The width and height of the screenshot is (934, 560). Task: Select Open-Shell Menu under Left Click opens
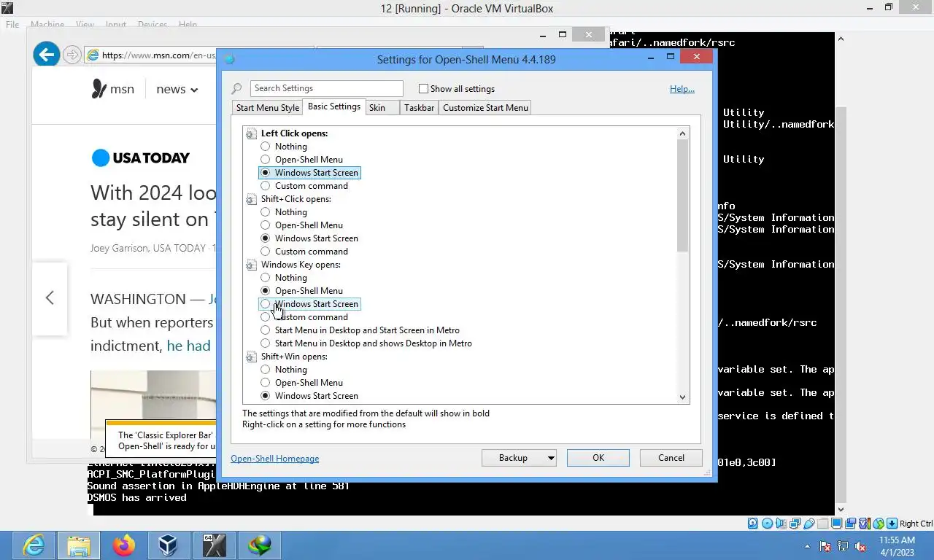pos(266,160)
